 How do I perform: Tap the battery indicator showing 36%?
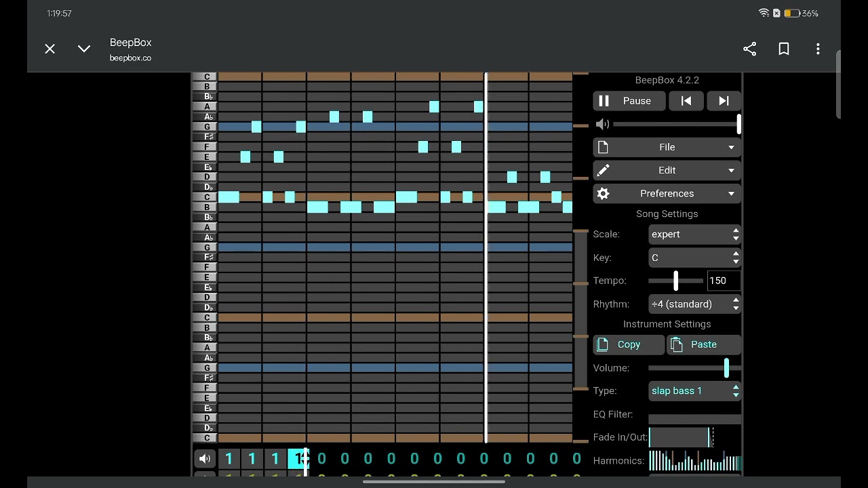[x=802, y=13]
